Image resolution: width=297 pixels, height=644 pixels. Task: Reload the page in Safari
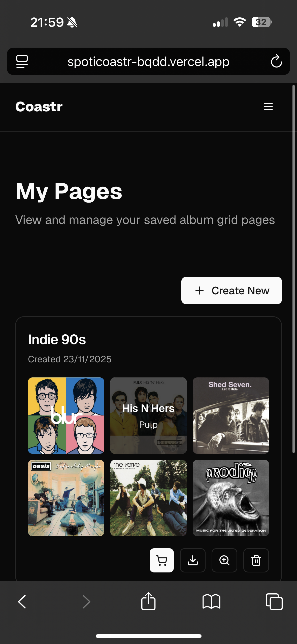[x=276, y=61]
